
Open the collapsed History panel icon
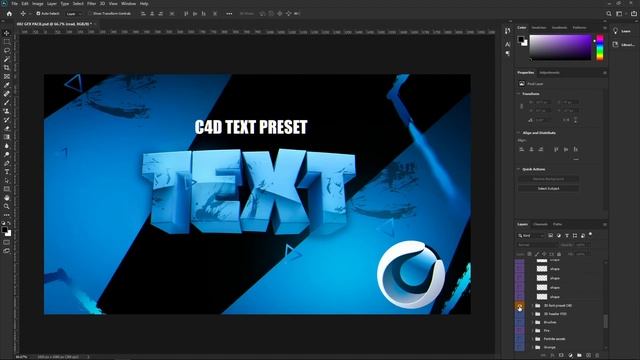coord(507,31)
